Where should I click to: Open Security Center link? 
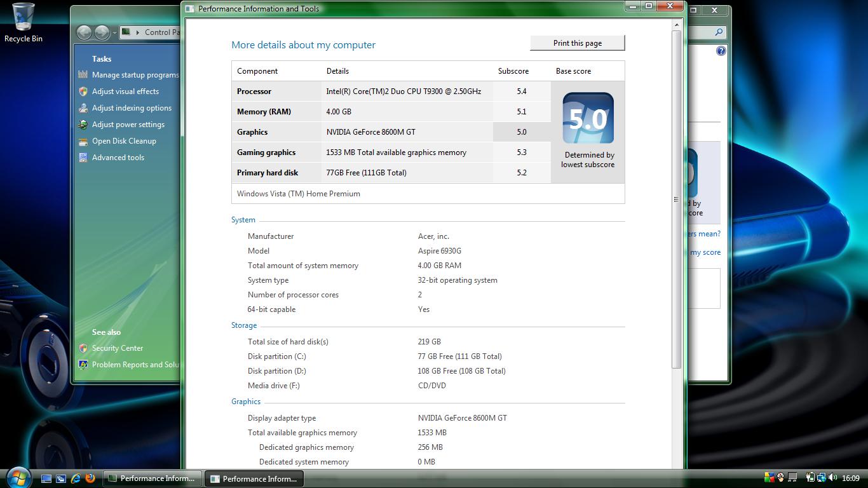(x=117, y=348)
